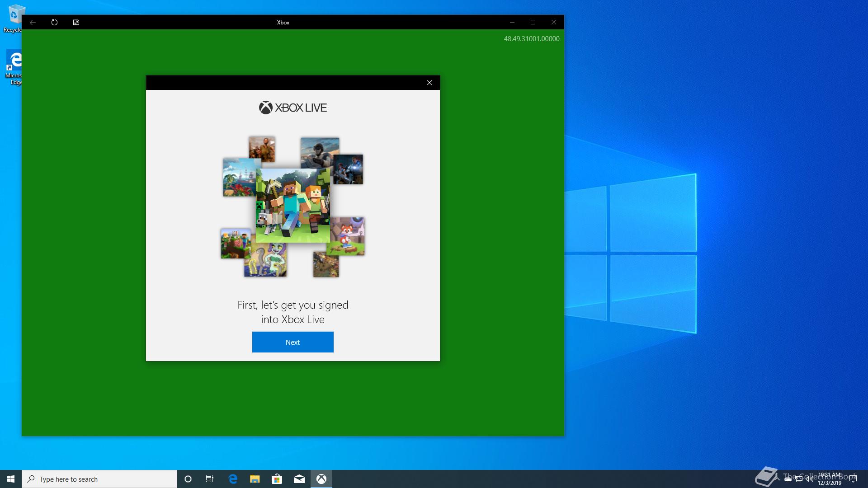
Task: Maximize the Xbox window
Action: click(533, 22)
